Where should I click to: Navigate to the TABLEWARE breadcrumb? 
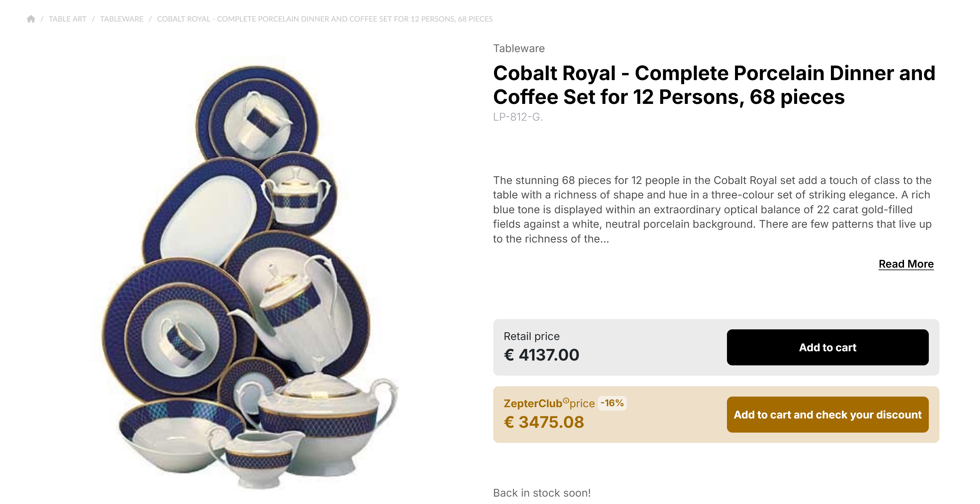121,19
